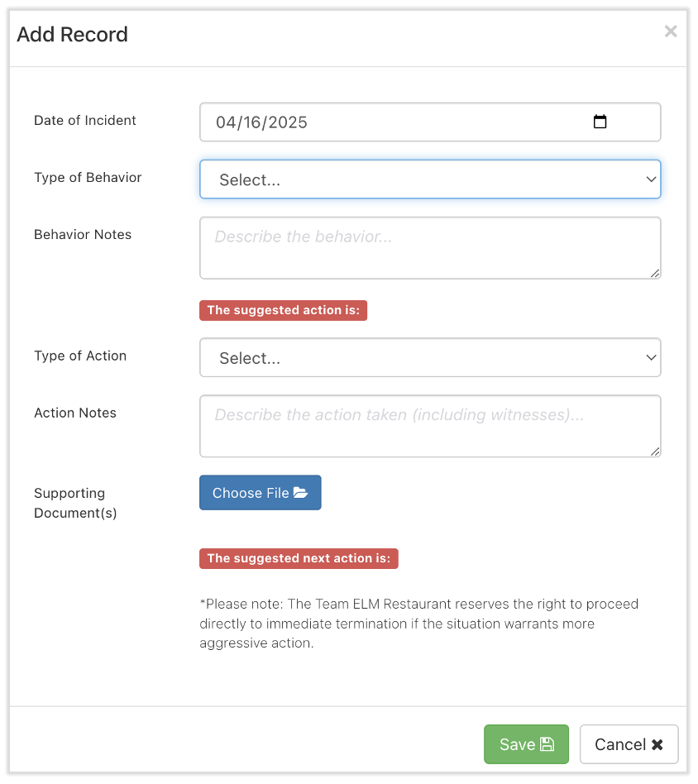Select the month segment in incident date
This screenshot has width=698, height=784.
(226, 122)
